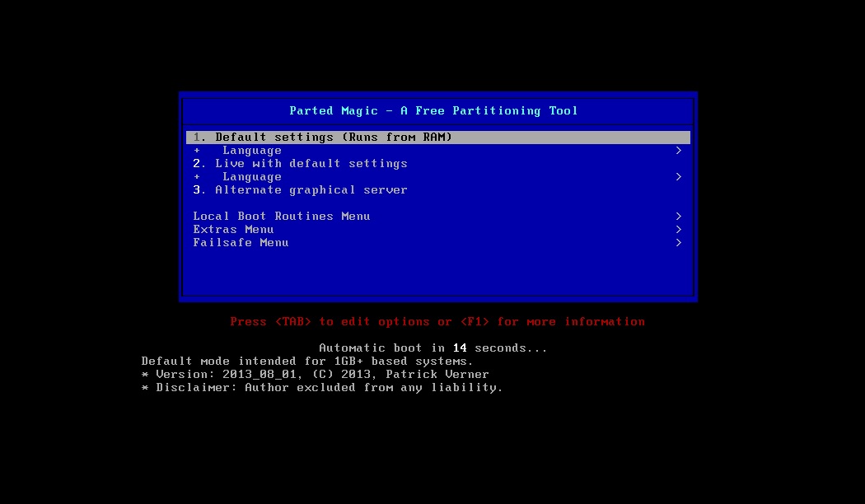This screenshot has height=504, width=865.
Task: Click arrow chevron beside Local Boot Routines Menu
Action: pyautogui.click(x=679, y=217)
